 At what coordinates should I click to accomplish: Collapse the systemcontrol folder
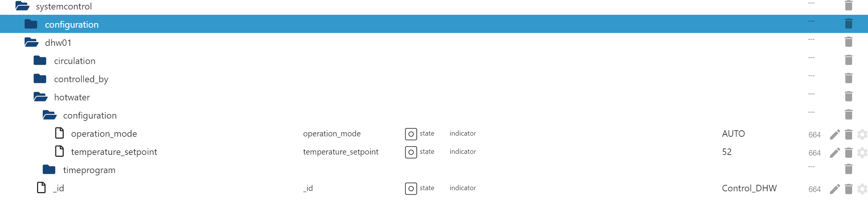click(22, 6)
